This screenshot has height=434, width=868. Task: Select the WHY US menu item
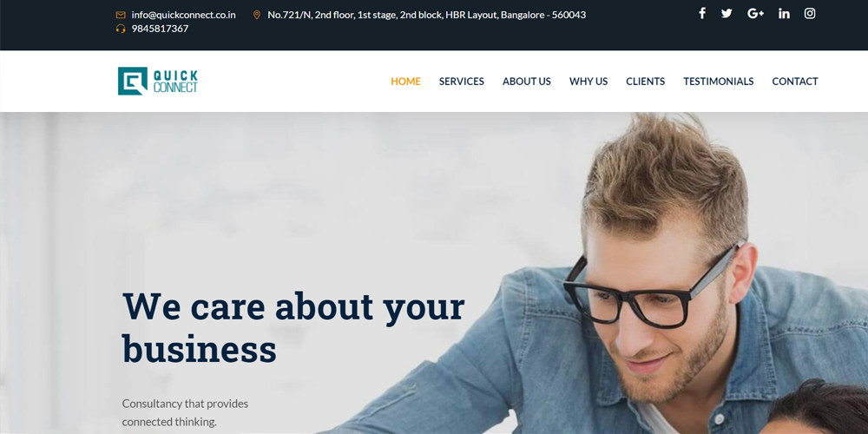tap(589, 82)
